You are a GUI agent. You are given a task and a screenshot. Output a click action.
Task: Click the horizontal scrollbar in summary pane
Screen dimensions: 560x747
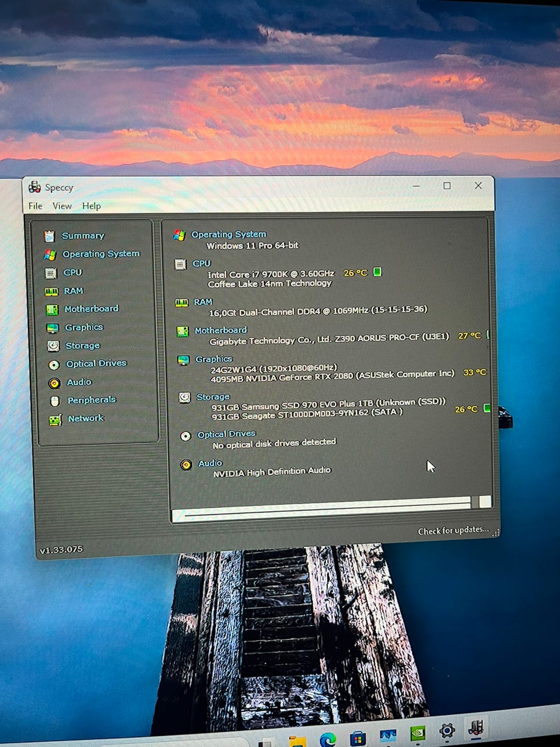coord(331,508)
